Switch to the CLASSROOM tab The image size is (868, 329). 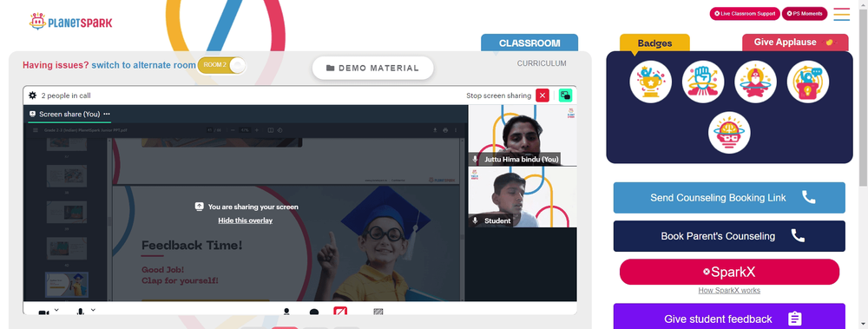click(x=529, y=43)
